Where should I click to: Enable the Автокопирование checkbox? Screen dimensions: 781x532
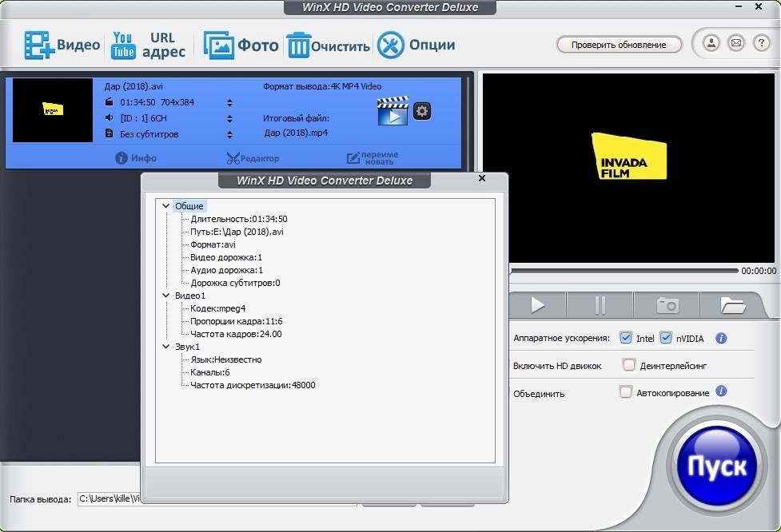[626, 391]
